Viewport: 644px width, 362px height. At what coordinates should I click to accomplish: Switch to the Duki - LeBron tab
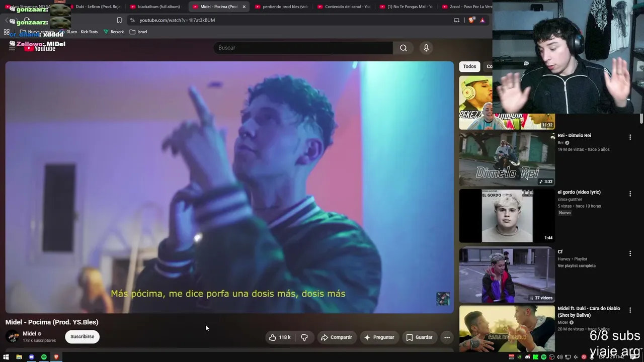(x=95, y=7)
